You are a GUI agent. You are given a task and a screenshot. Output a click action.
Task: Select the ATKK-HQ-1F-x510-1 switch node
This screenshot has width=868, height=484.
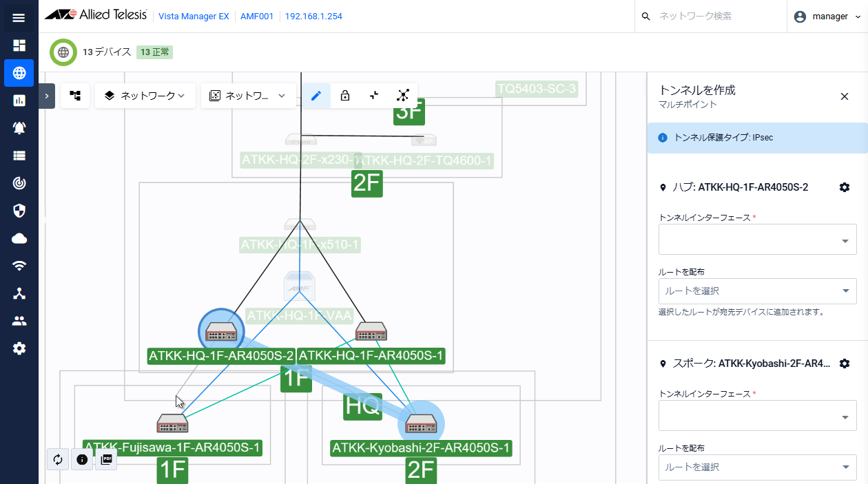coord(300,226)
